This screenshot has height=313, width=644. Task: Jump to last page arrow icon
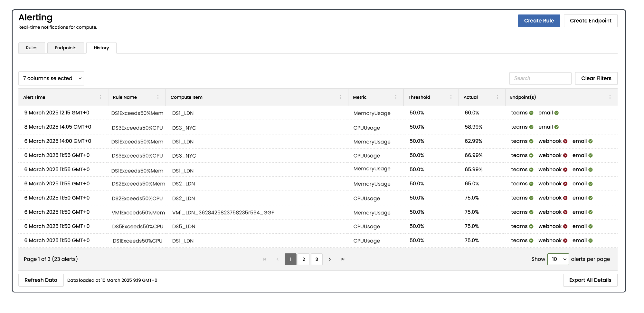(x=343, y=259)
